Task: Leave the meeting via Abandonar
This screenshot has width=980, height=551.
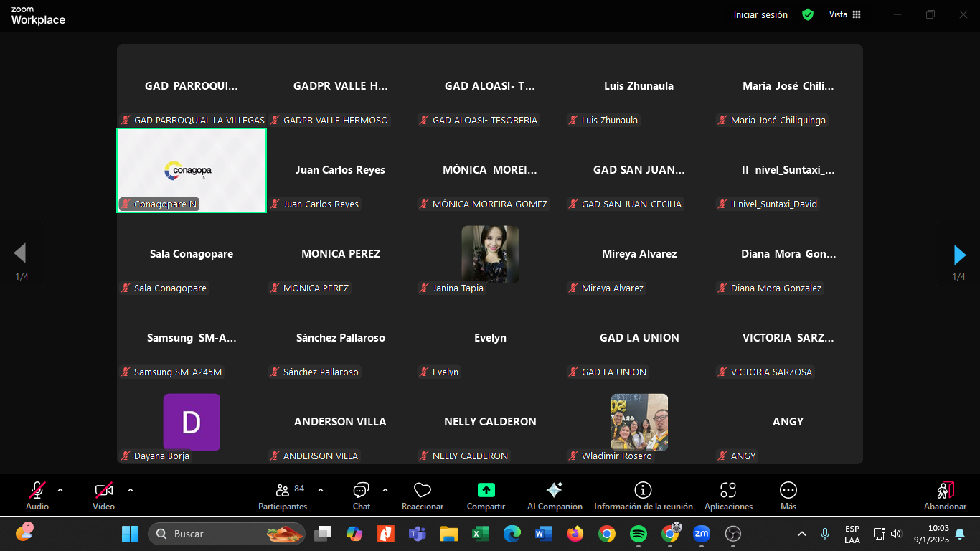Action: [x=945, y=495]
